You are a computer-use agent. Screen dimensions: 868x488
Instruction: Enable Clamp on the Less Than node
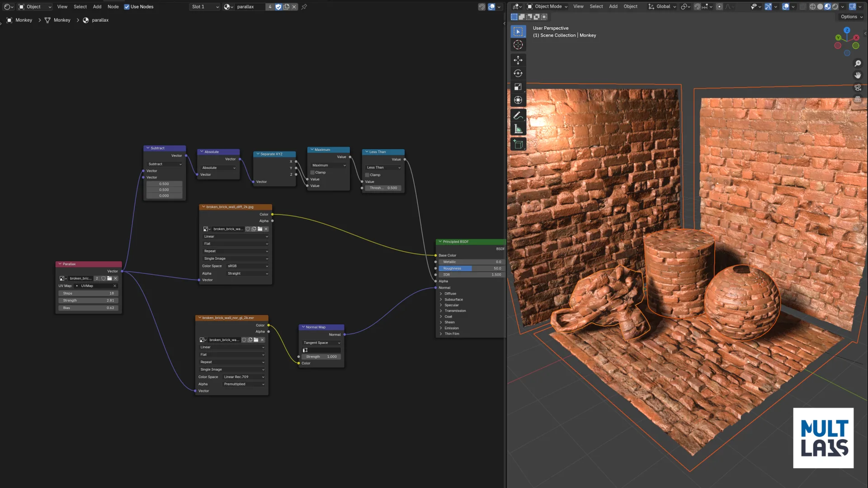tap(367, 175)
